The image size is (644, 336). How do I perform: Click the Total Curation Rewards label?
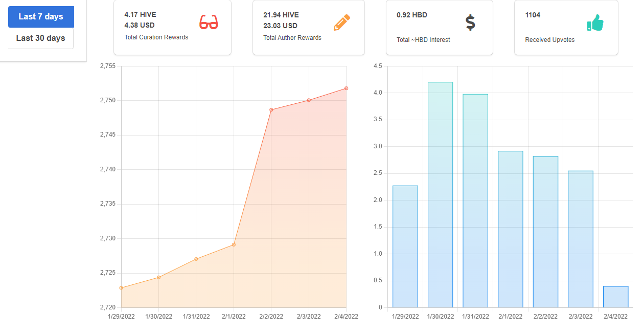(156, 37)
